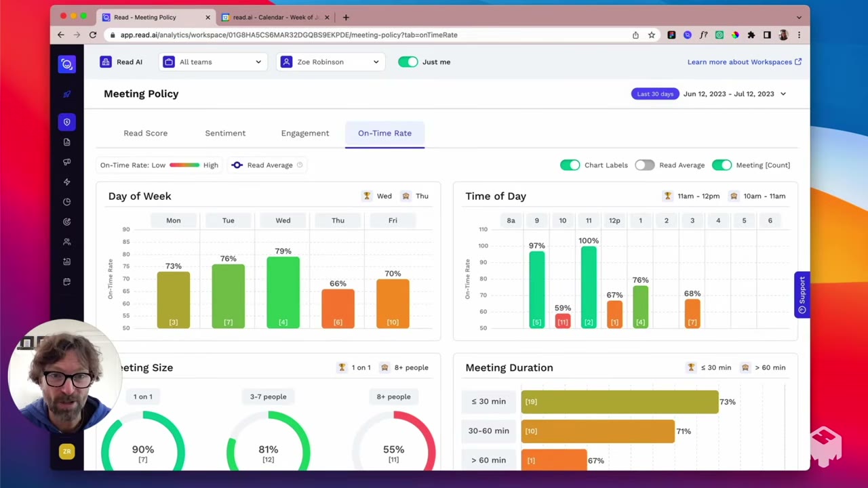868x488 pixels.
Task: Open the Figma extension icon
Action: click(671, 35)
